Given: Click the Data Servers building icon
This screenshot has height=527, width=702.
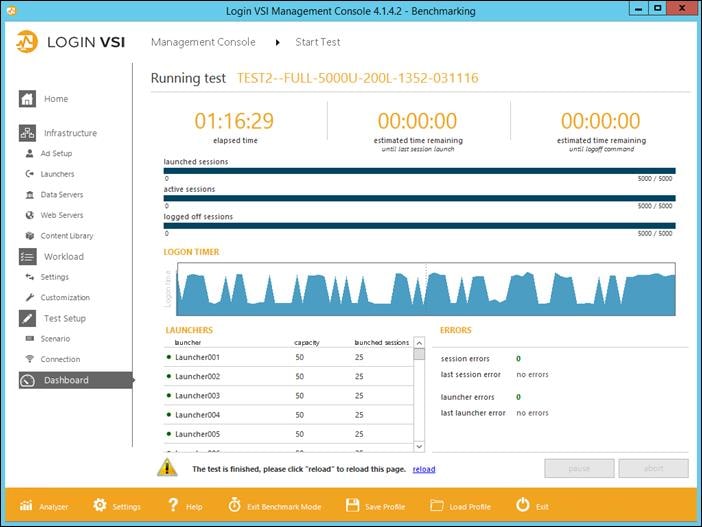Looking at the screenshot, I should (x=30, y=194).
